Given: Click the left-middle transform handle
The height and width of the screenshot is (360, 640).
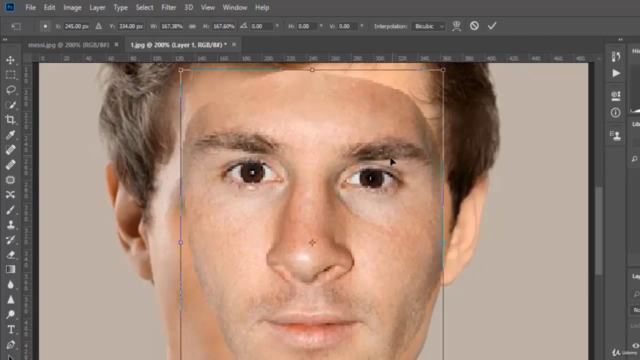Looking at the screenshot, I should tap(181, 243).
